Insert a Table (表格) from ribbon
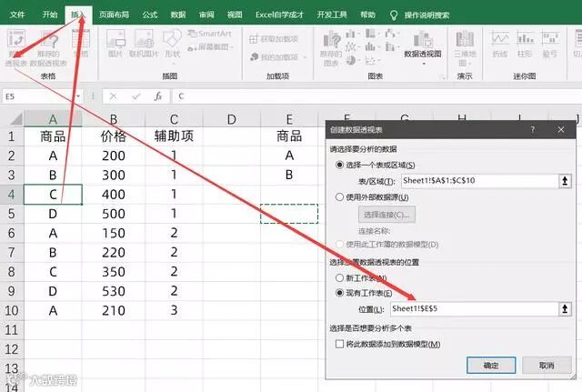 point(81,44)
